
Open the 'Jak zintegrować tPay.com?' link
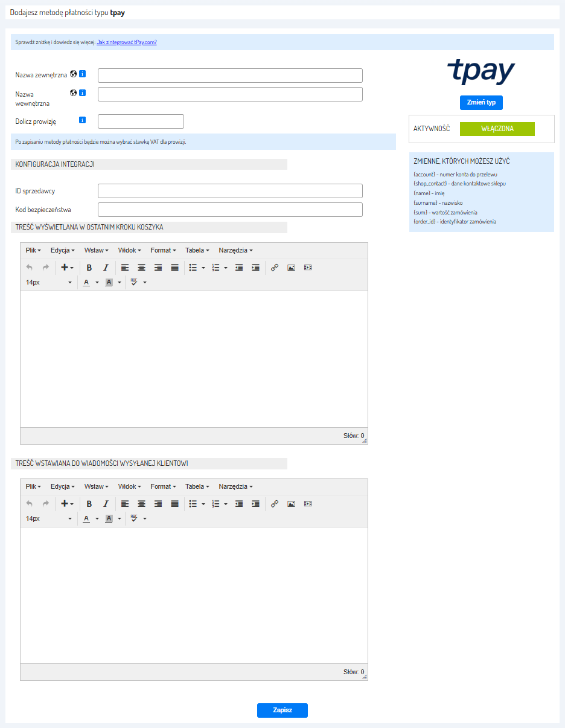(127, 42)
